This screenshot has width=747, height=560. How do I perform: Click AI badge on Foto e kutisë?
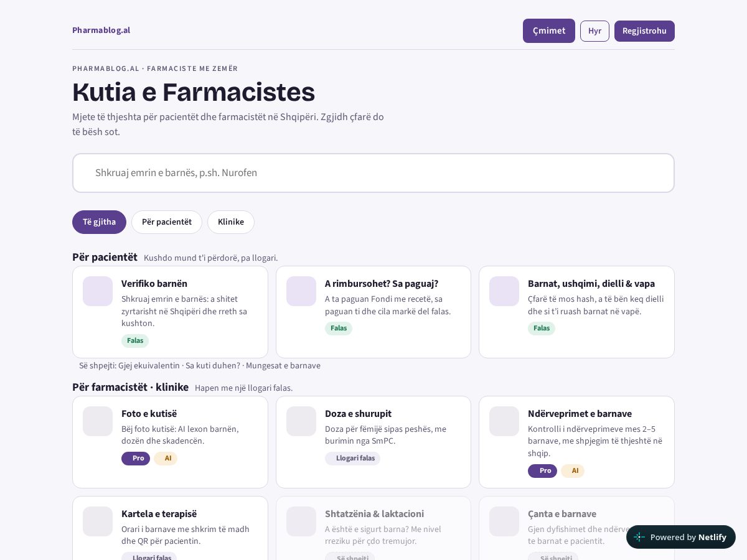pyautogui.click(x=166, y=459)
